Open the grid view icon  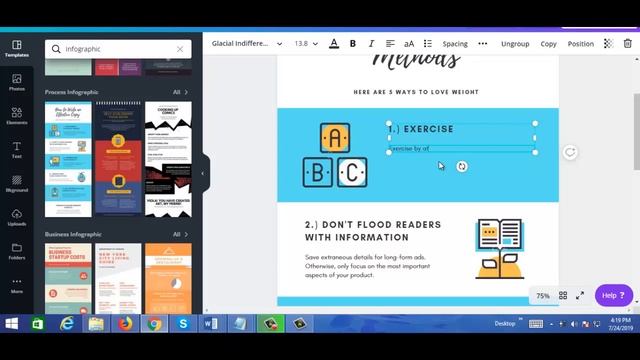(x=563, y=296)
